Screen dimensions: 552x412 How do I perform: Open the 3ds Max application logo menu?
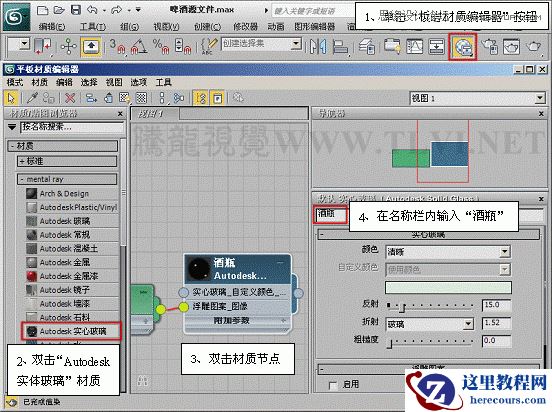point(16,16)
